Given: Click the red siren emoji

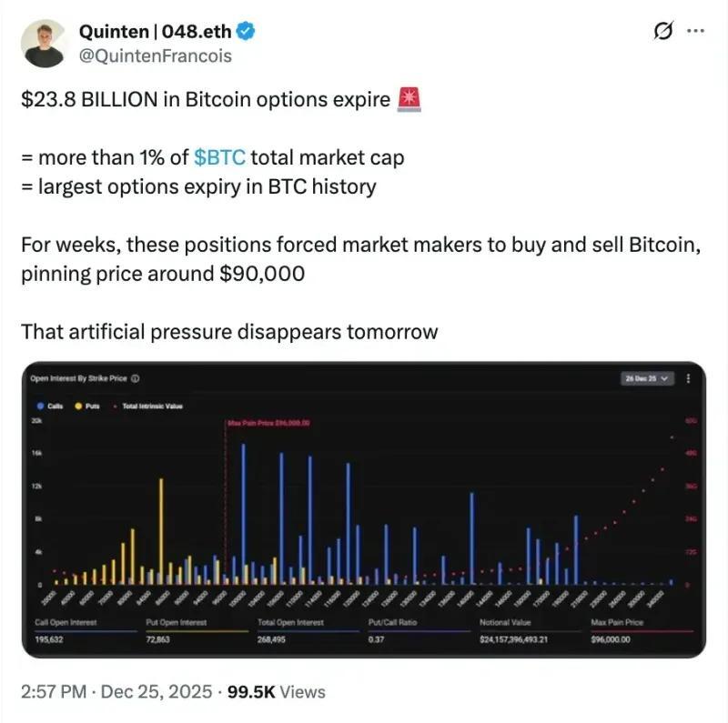Looking at the screenshot, I should 409,100.
